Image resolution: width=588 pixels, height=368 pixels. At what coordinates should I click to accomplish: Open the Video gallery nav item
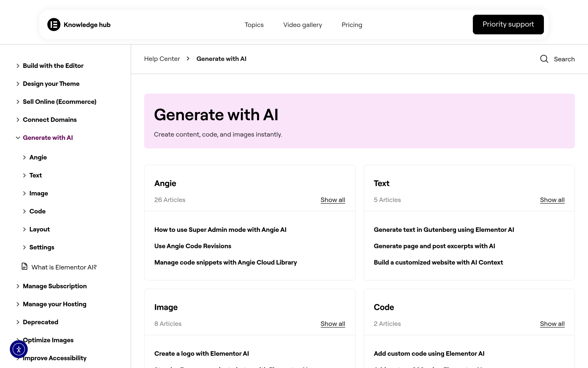point(302,25)
